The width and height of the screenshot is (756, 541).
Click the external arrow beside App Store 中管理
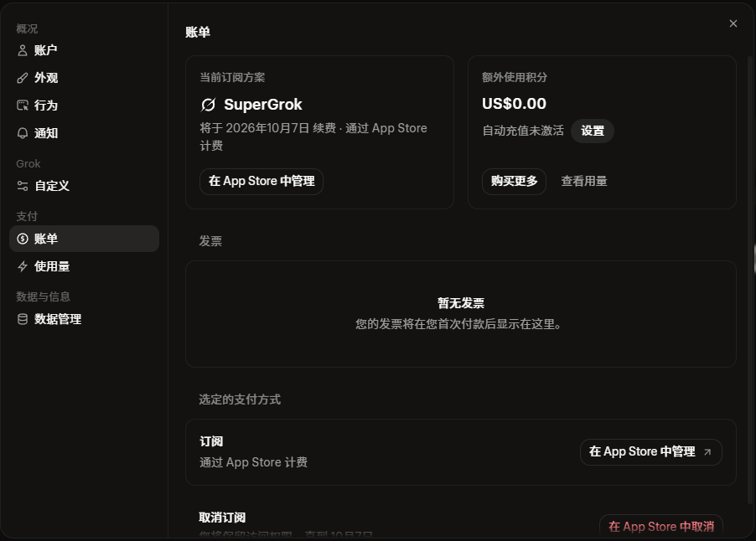[707, 452]
